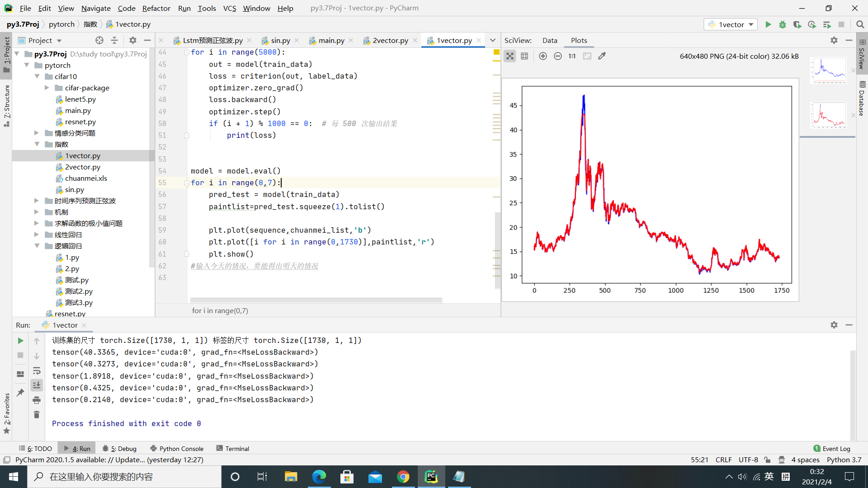The width and height of the screenshot is (868, 488).
Task: Click the print icon in the Run panel
Action: click(x=37, y=400)
